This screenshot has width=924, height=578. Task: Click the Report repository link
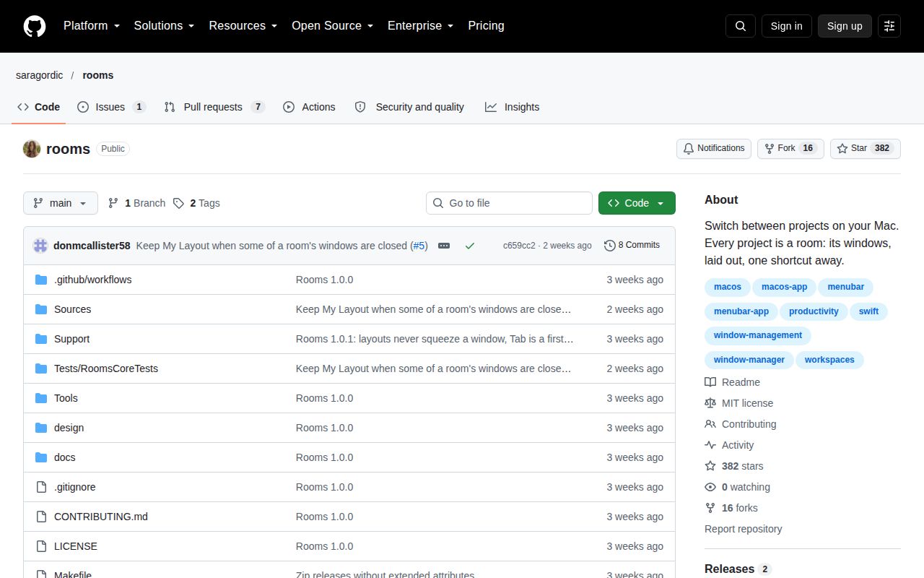point(744,529)
